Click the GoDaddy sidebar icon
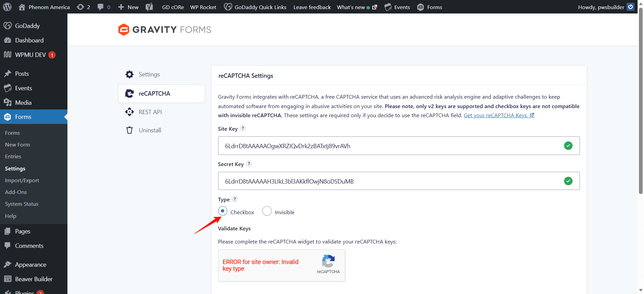Screen dimensions: 644x294 [x=7, y=26]
